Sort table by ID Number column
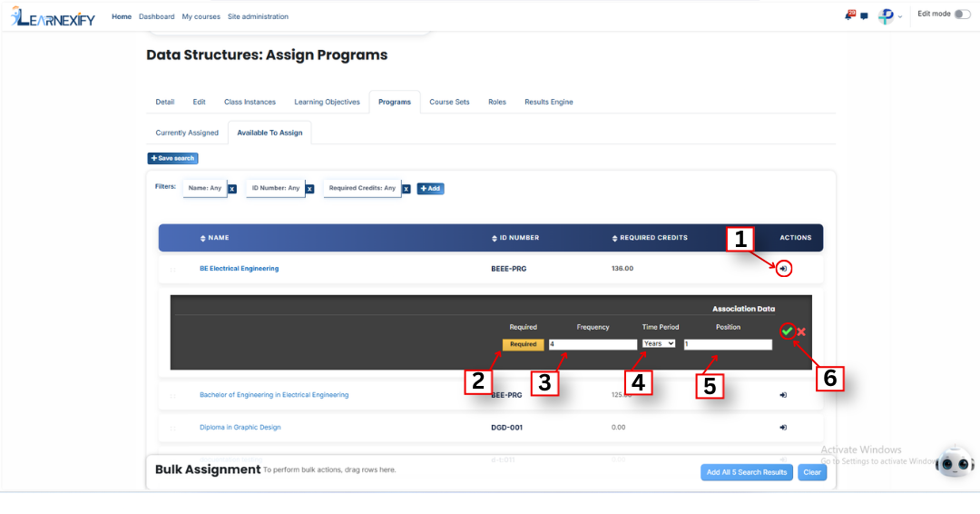This screenshot has width=980, height=514. coord(515,238)
